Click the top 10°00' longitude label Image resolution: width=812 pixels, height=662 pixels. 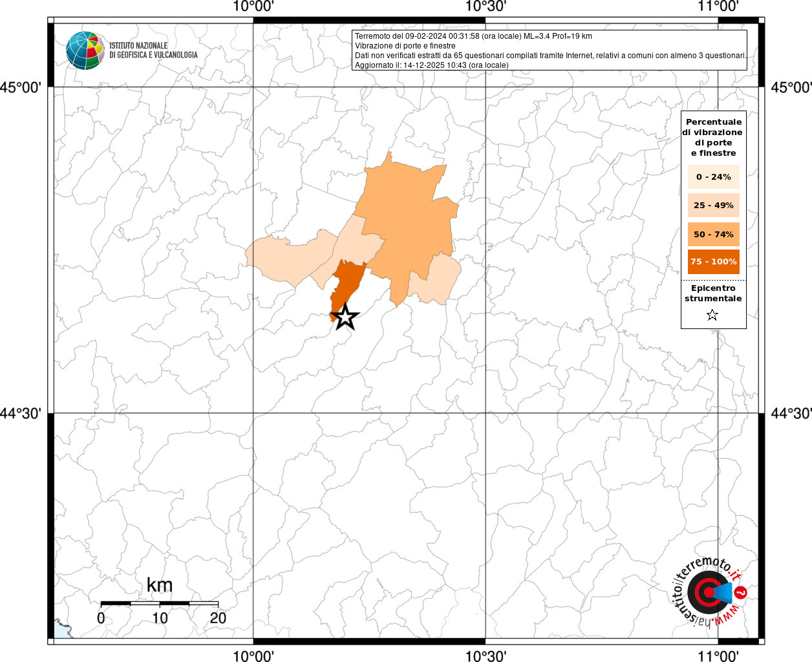253,6
